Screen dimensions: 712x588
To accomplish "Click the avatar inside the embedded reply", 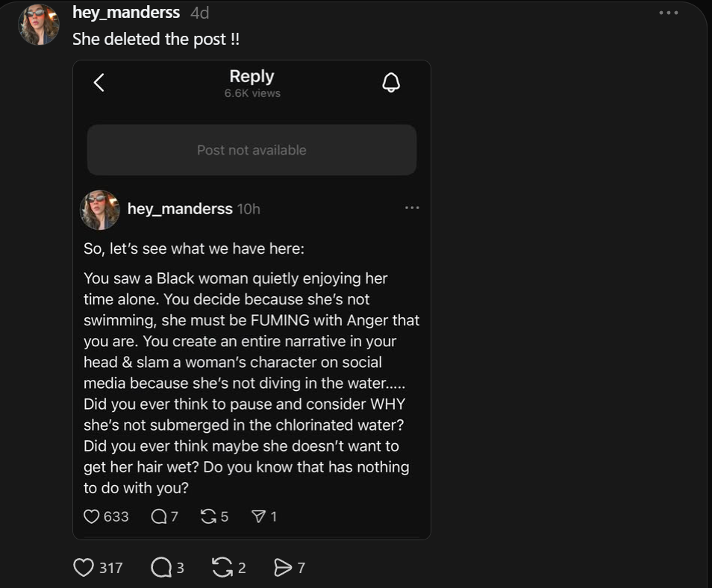I will pos(100,210).
